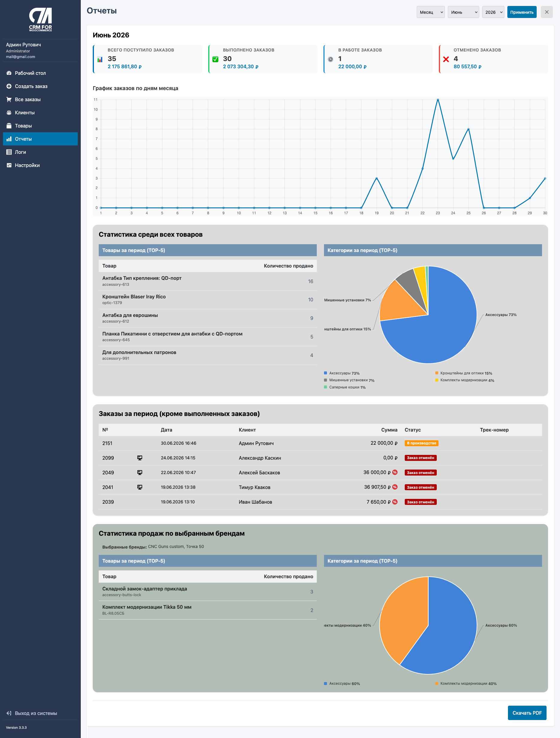This screenshot has height=738, width=560.
Task: Click the monitor icon on order 2099 row
Action: click(x=140, y=458)
